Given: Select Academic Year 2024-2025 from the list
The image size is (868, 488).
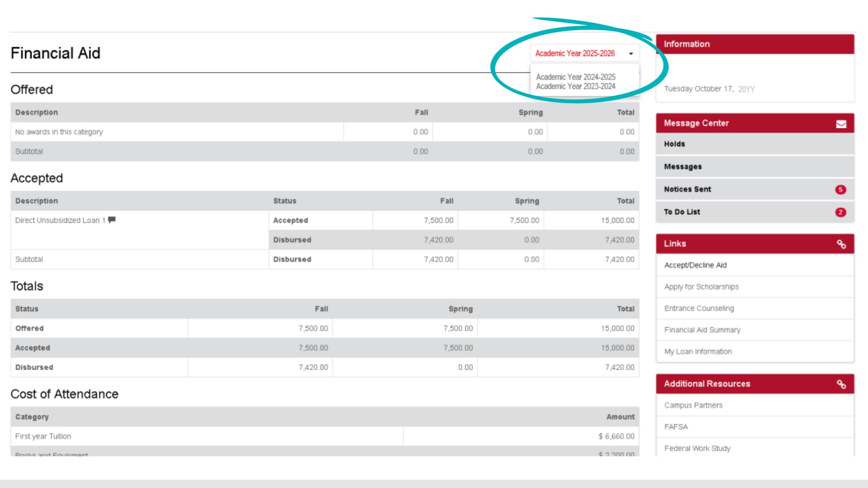Looking at the screenshot, I should [575, 77].
